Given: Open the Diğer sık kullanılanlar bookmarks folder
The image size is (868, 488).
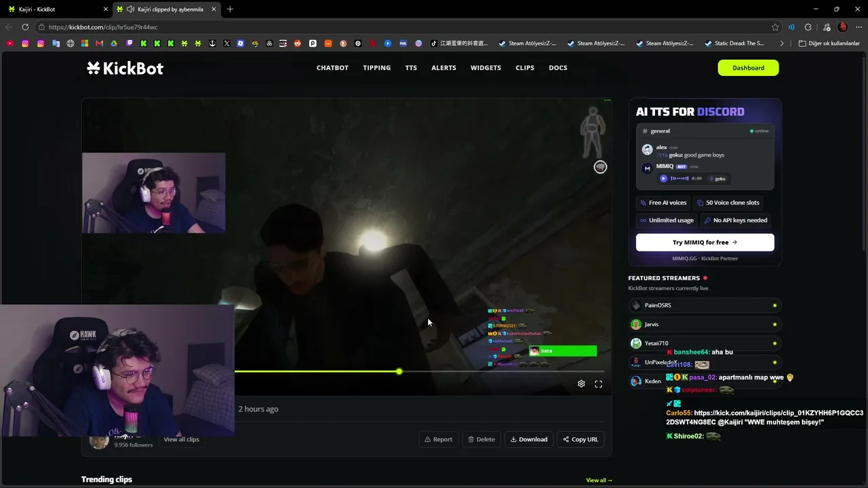Looking at the screenshot, I should (x=829, y=43).
